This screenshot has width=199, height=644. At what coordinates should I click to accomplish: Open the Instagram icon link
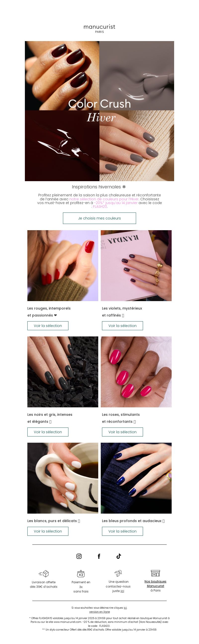coord(79,556)
